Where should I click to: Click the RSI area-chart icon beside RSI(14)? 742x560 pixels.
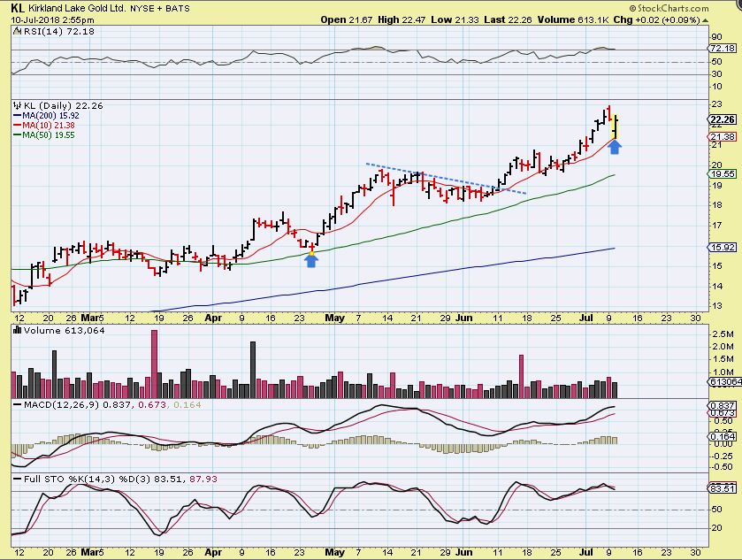(x=17, y=32)
